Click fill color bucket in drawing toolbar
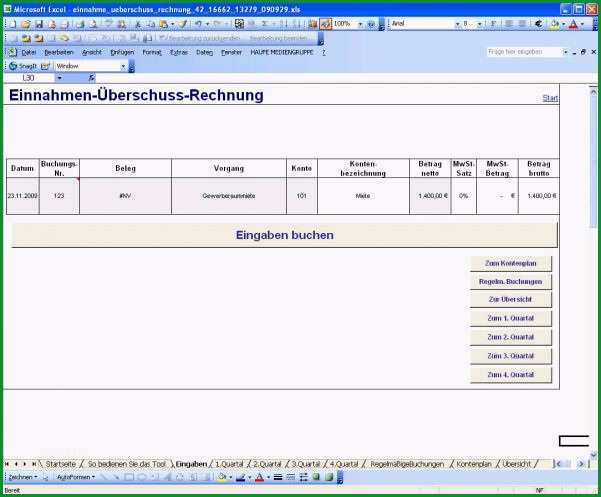Image resolution: width=601 pixels, height=497 pixels. click(x=222, y=477)
